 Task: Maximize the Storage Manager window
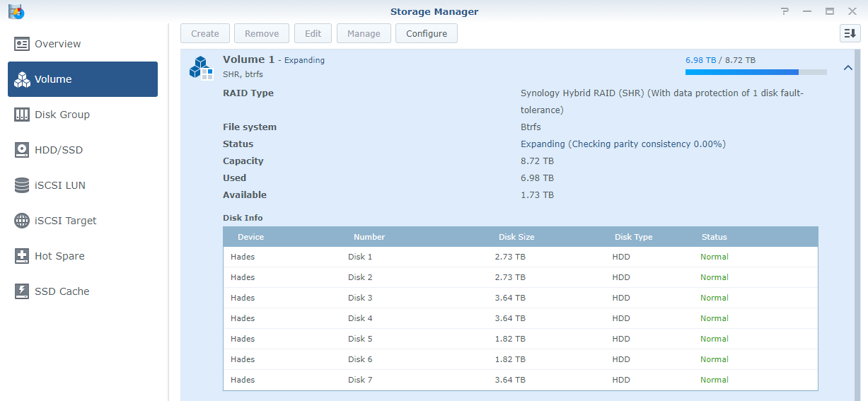pyautogui.click(x=830, y=11)
